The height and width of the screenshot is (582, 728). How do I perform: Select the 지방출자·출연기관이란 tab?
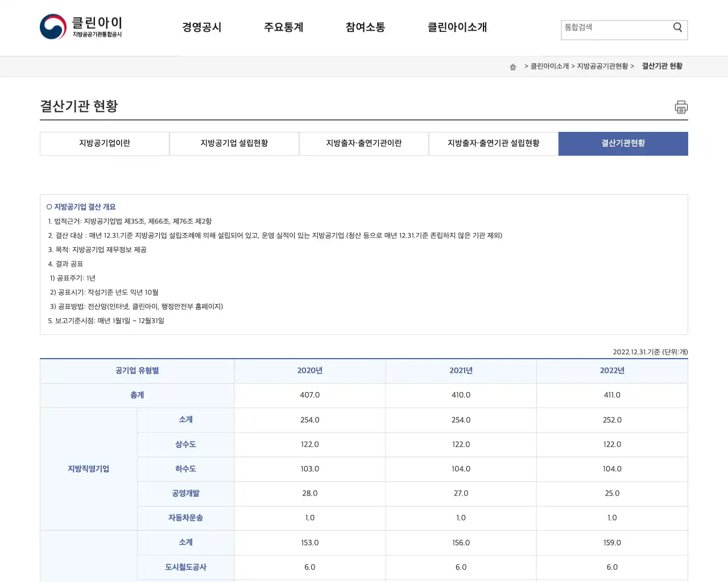(363, 143)
